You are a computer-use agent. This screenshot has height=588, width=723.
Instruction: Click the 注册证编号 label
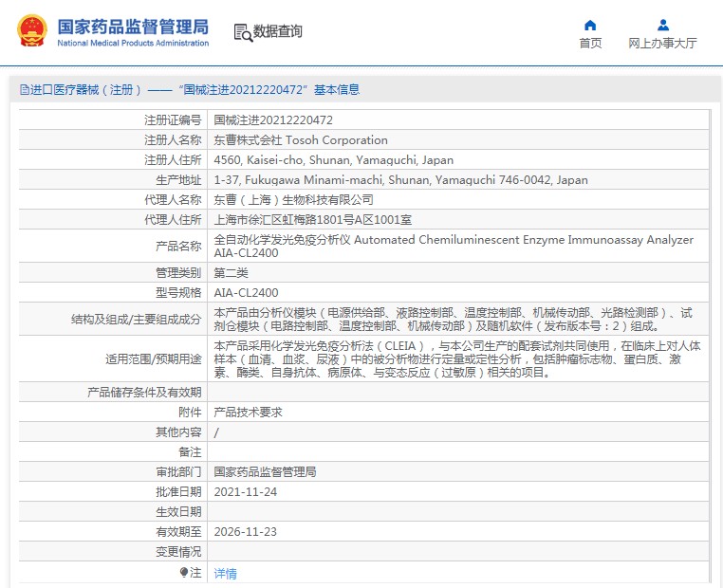click(x=173, y=120)
